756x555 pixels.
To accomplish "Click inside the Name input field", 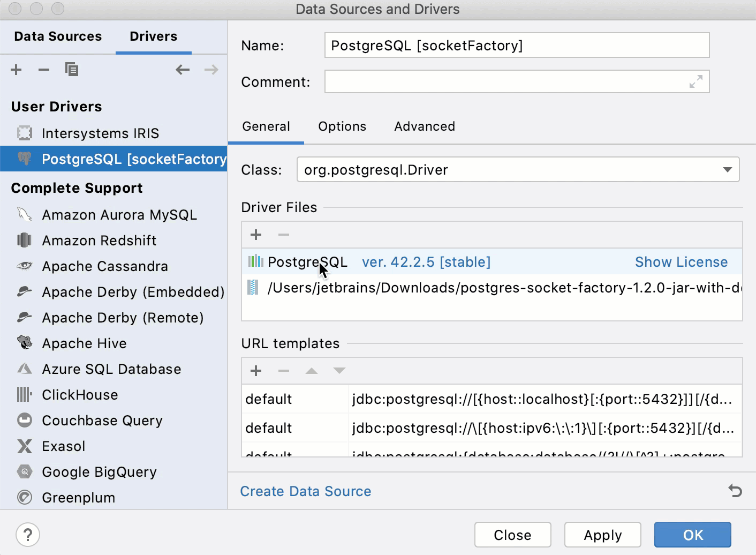I will (516, 45).
